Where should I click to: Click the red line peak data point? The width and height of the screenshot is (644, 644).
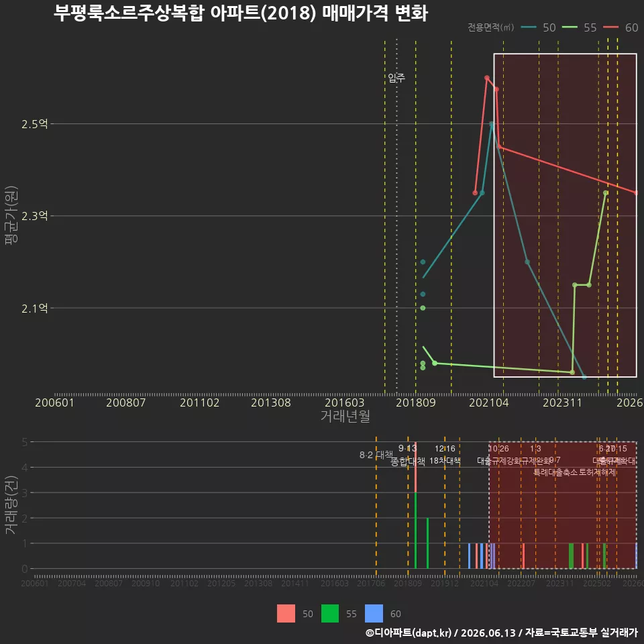tap(487, 78)
